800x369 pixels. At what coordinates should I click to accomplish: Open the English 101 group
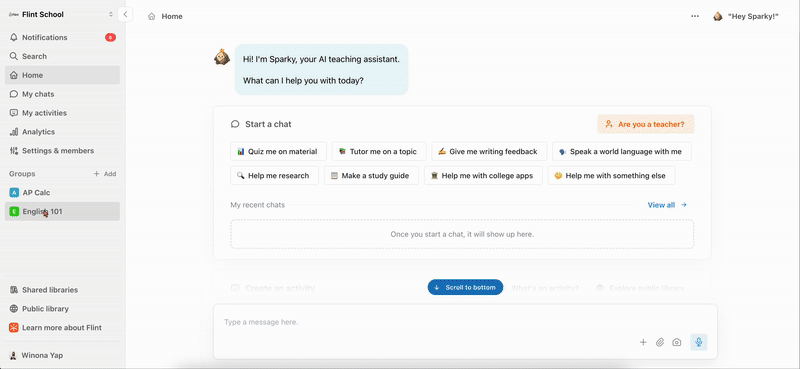tap(62, 211)
